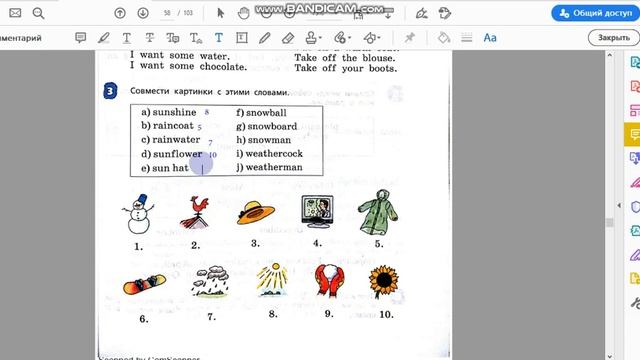
Task: Open the fill color bucket picker
Action: (444, 38)
